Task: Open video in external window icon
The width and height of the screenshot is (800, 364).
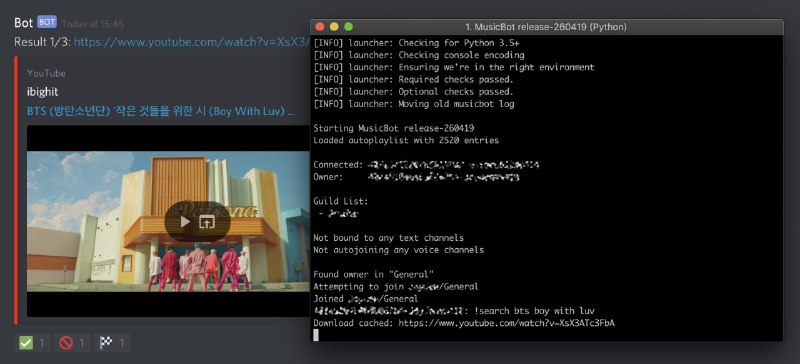Action: [x=207, y=222]
